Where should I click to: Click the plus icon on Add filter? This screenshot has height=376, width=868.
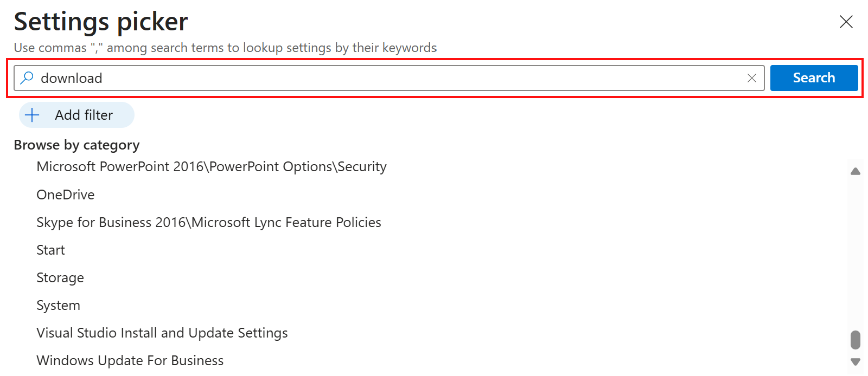click(x=33, y=115)
